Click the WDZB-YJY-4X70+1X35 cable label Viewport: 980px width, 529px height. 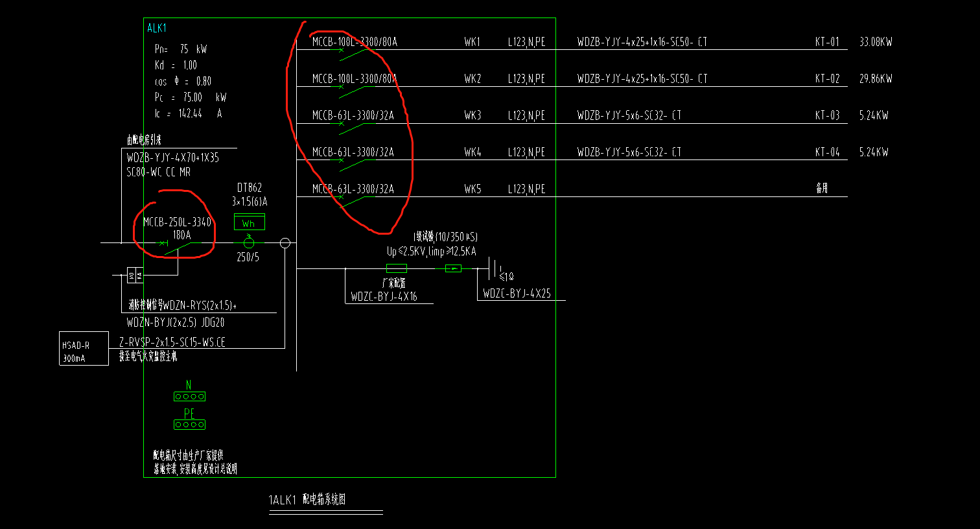[x=173, y=158]
